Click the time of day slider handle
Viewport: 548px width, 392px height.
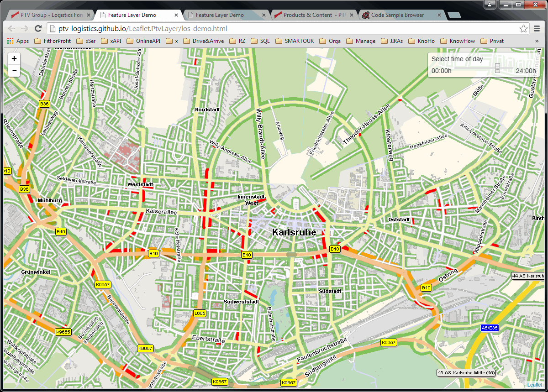(x=497, y=68)
